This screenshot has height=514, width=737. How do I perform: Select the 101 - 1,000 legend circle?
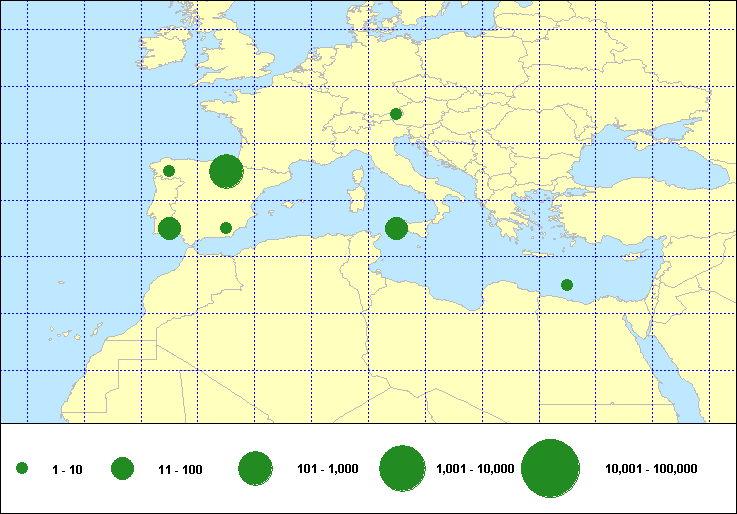pyautogui.click(x=255, y=469)
